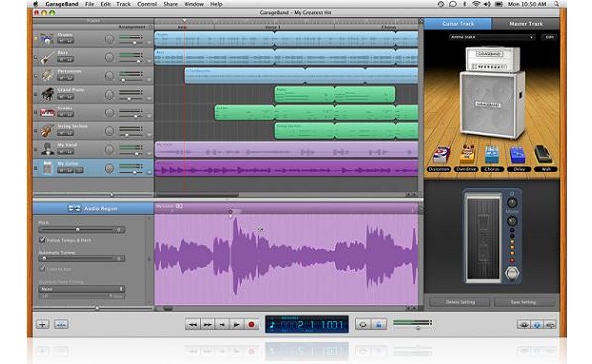Image resolution: width=592 pixels, height=364 pixels.
Task: Expand automation lane for Drums track
Action: [x=149, y=43]
